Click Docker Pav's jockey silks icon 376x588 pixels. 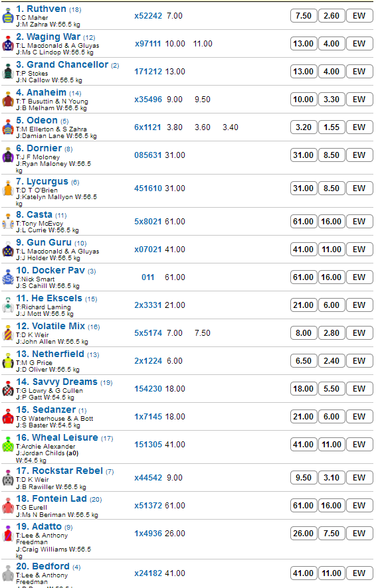[8, 277]
